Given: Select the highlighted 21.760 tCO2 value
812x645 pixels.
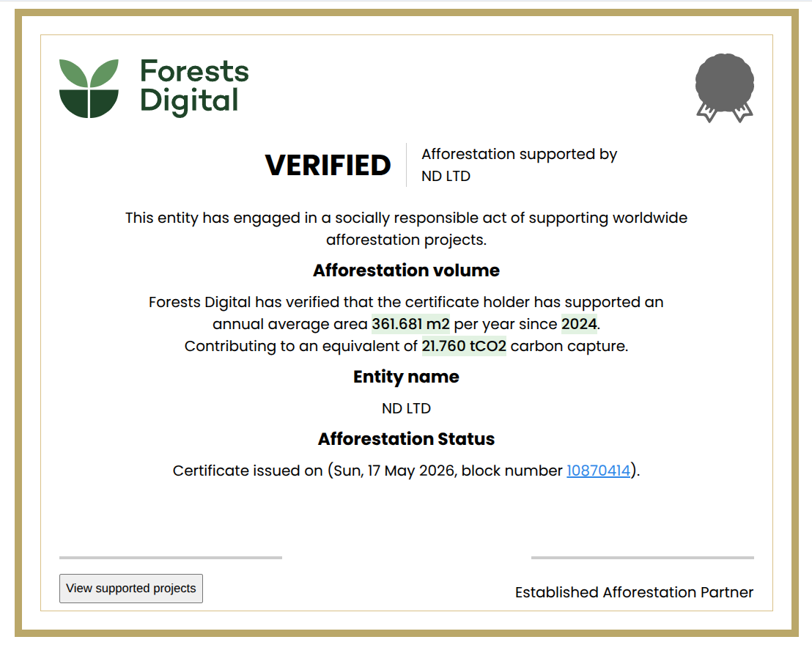Looking at the screenshot, I should (464, 346).
